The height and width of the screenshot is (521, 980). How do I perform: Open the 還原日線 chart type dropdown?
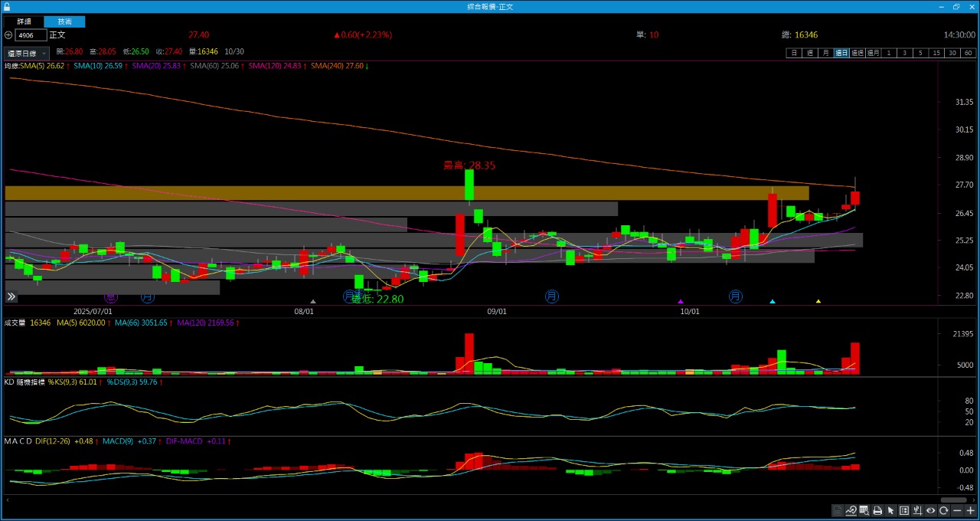(27, 54)
